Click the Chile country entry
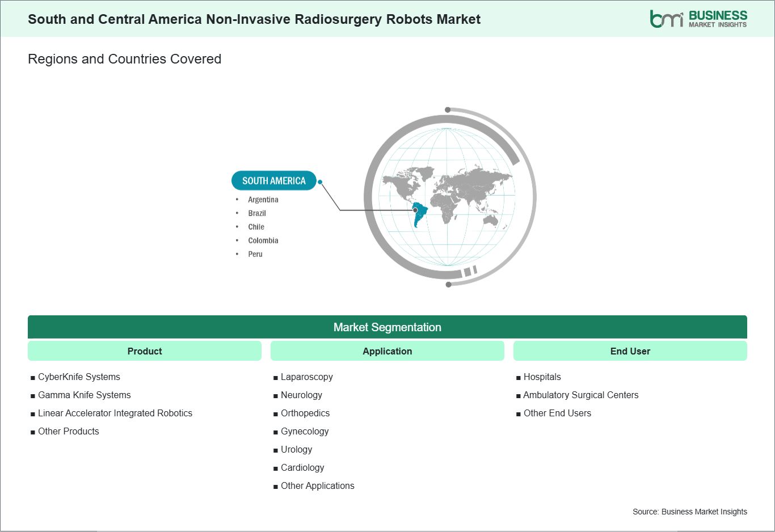The width and height of the screenshot is (775, 532). (256, 227)
